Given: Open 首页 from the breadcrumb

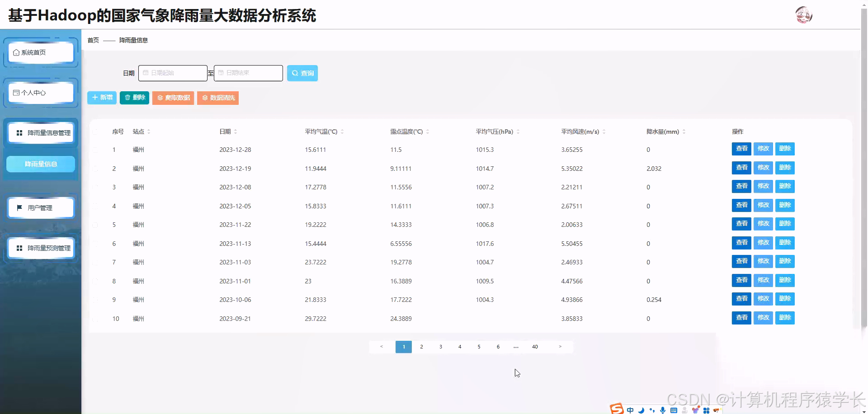Looking at the screenshot, I should point(93,40).
